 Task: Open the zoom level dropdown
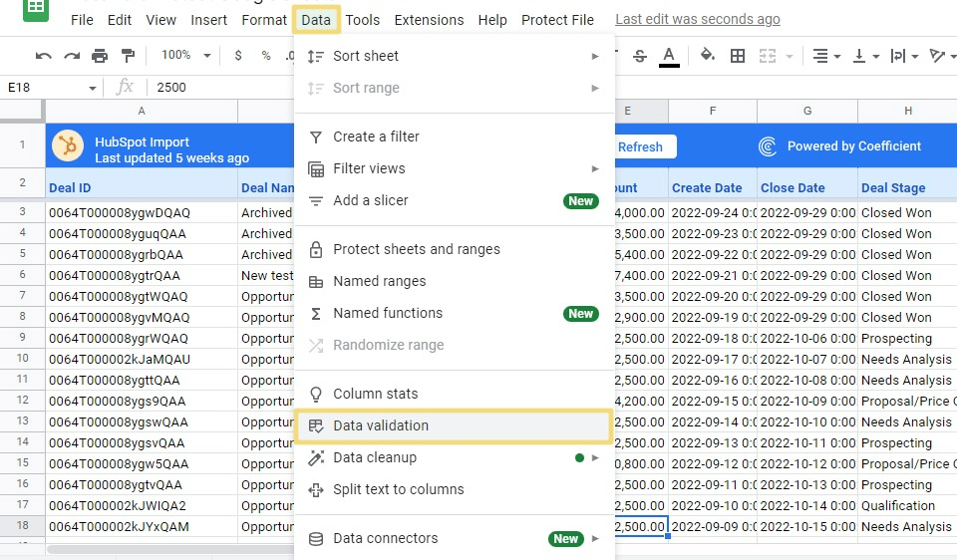pos(182,56)
